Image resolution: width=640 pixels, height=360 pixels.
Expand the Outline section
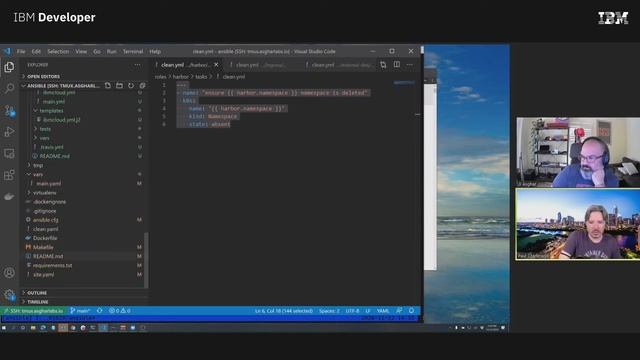37,293
